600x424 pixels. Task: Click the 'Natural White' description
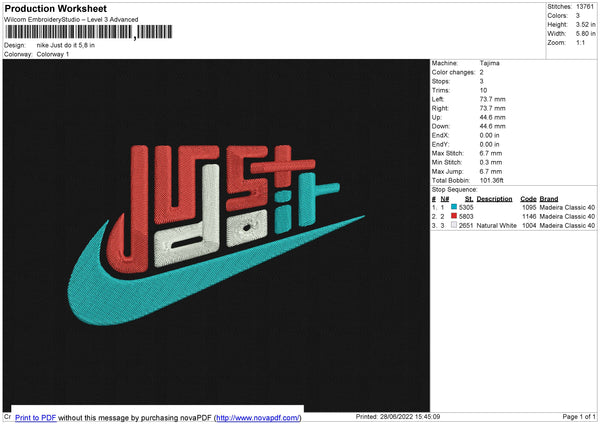(x=496, y=226)
